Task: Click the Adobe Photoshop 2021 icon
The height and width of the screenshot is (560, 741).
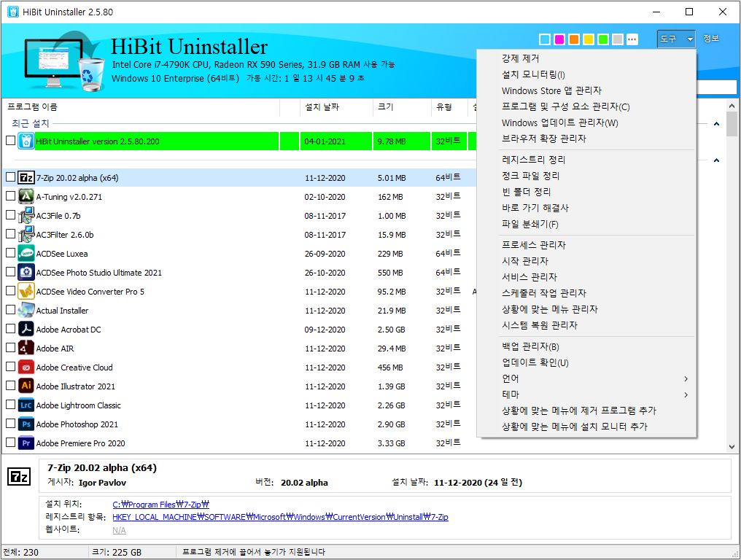Action: point(26,424)
